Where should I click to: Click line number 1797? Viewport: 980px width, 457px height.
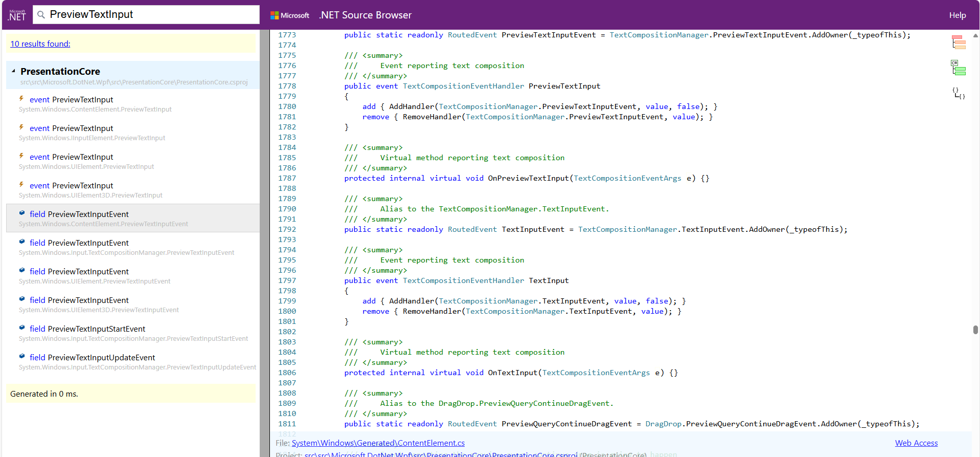click(287, 280)
